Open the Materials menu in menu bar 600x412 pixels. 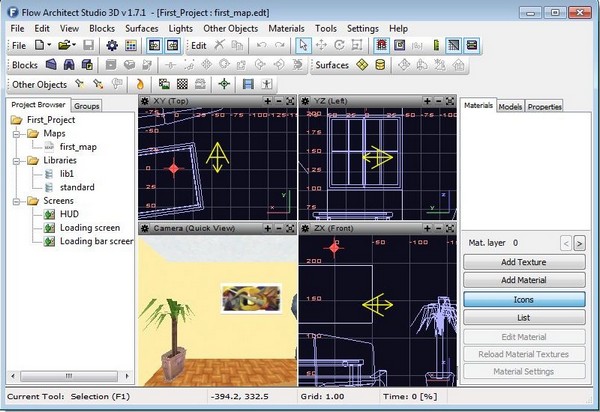286,28
